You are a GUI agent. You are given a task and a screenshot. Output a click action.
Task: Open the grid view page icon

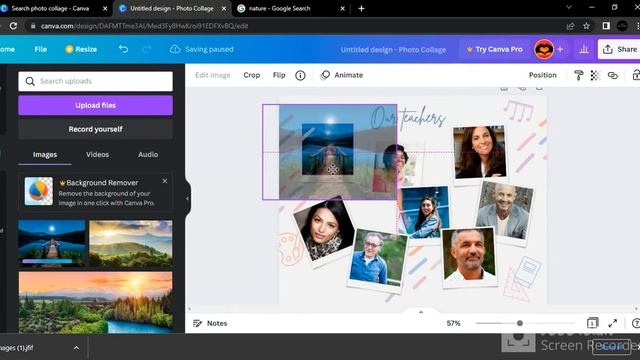[x=592, y=323]
